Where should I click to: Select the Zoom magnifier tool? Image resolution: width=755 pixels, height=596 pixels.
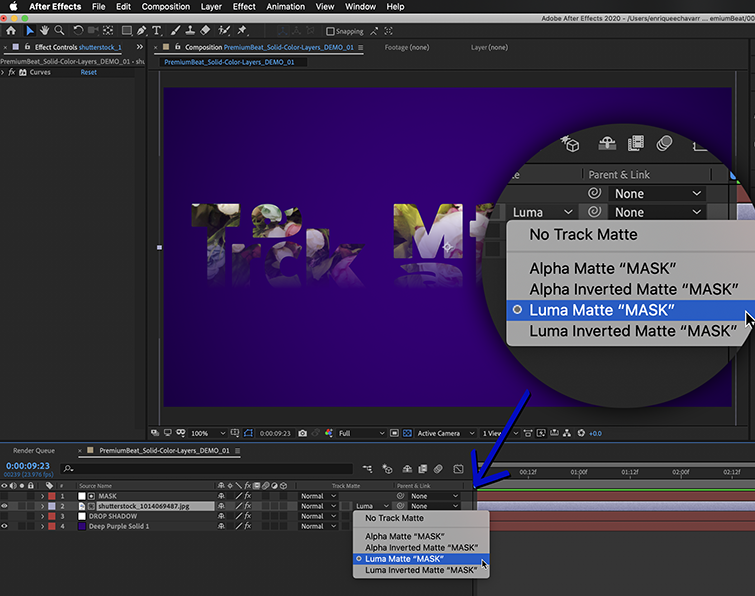click(60, 31)
